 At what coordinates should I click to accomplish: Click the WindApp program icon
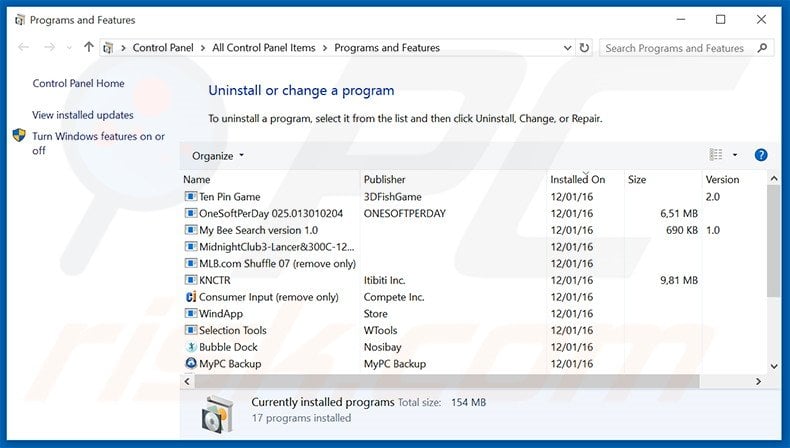click(x=190, y=313)
